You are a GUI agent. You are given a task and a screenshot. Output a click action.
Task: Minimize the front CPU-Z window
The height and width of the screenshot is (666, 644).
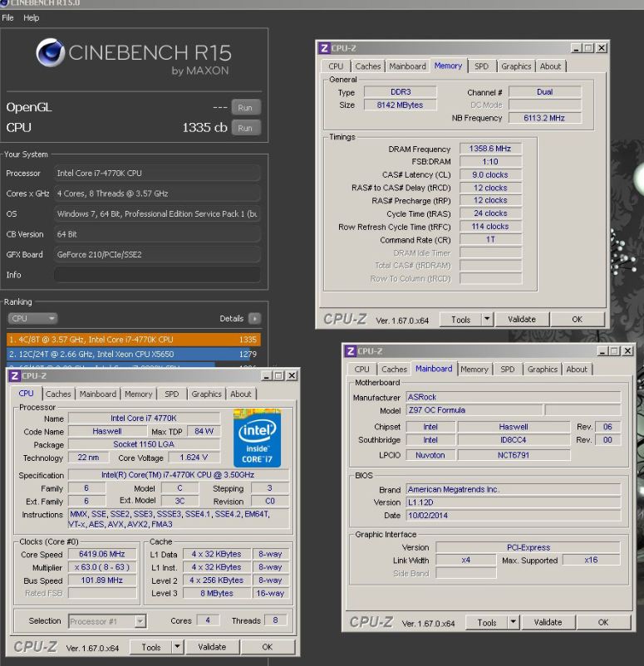266,375
